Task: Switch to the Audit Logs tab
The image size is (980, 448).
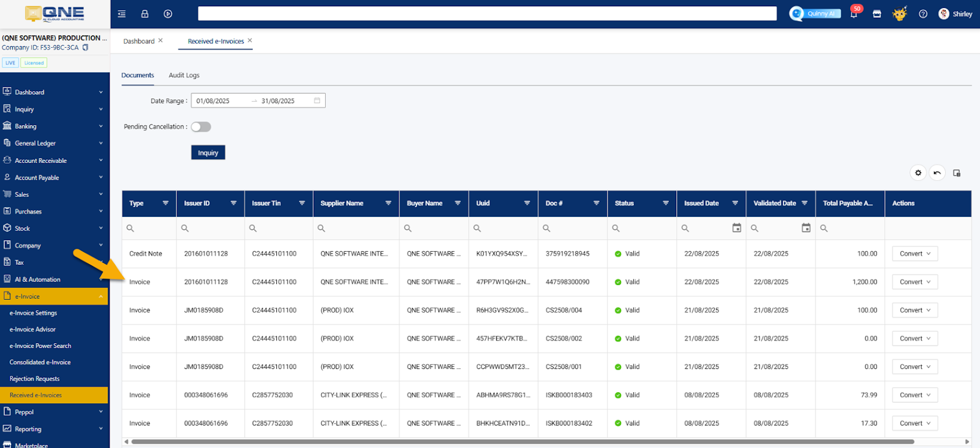Action: (x=184, y=75)
